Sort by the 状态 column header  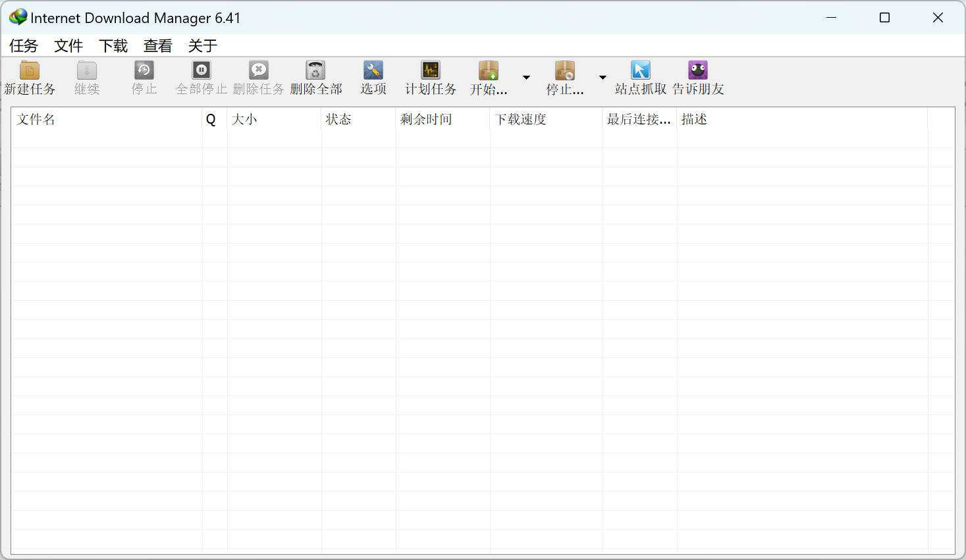(359, 119)
